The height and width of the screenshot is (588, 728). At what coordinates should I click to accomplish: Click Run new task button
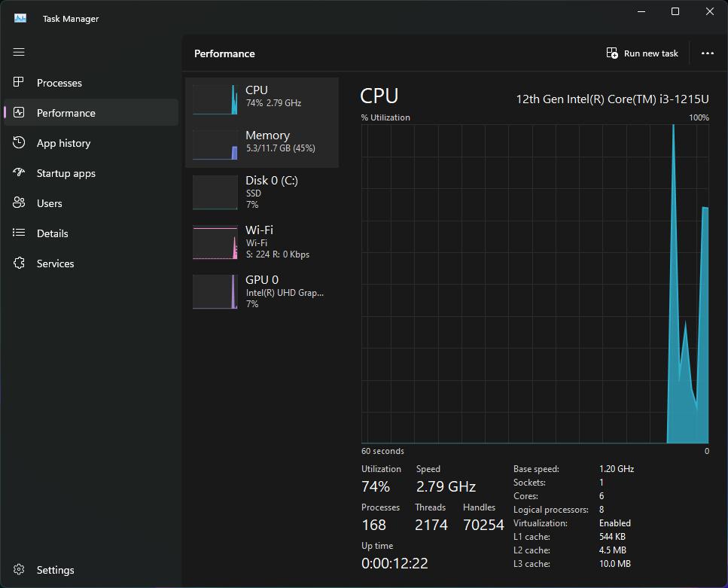(x=642, y=53)
